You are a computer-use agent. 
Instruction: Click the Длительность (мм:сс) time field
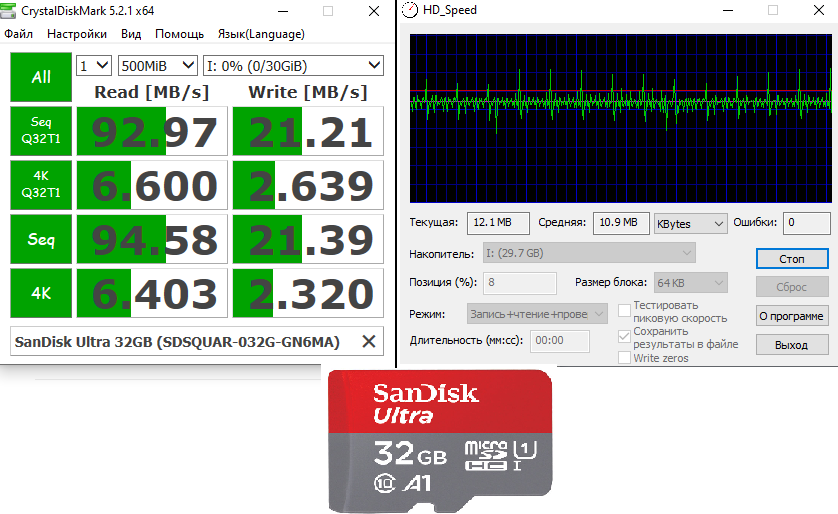[561, 341]
